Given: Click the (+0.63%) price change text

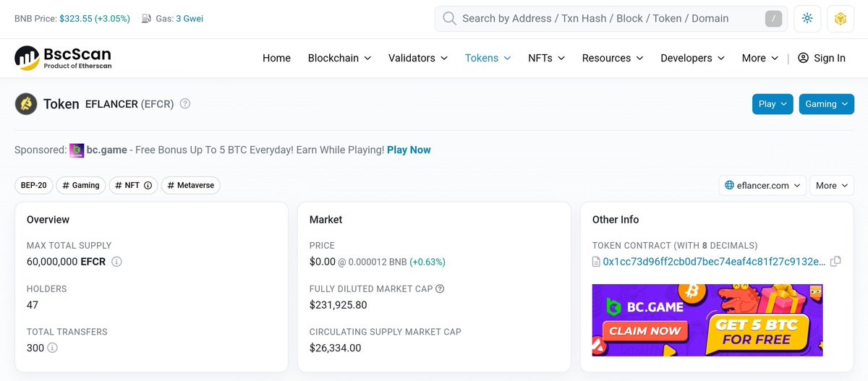Looking at the screenshot, I should pos(427,262).
